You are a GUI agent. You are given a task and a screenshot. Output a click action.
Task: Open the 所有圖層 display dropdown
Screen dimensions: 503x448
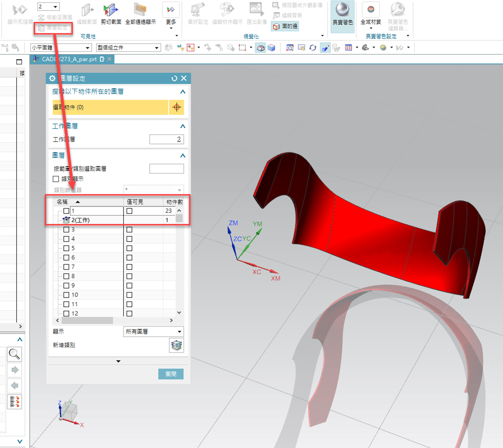(x=153, y=332)
